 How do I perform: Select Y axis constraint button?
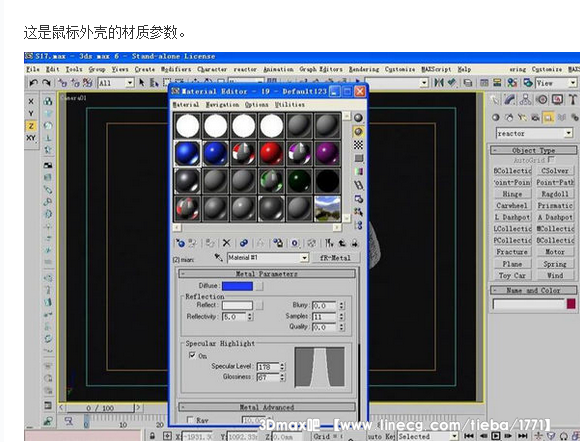[31, 114]
